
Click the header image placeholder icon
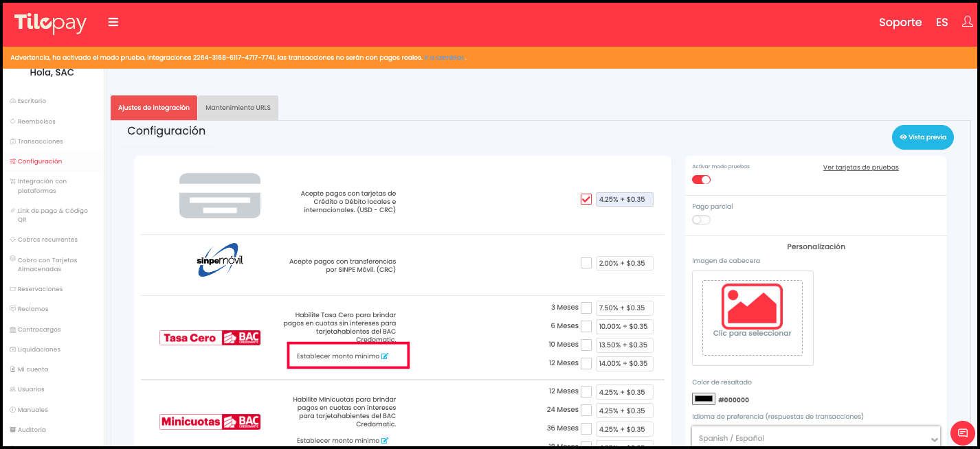(752, 306)
